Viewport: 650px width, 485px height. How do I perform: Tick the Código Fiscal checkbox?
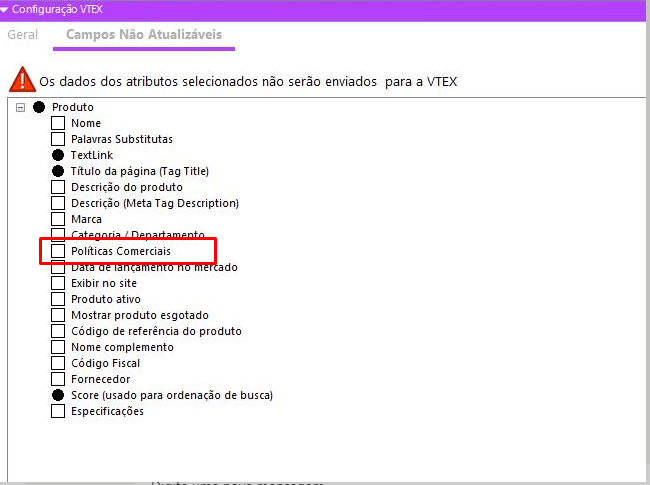tap(58, 363)
